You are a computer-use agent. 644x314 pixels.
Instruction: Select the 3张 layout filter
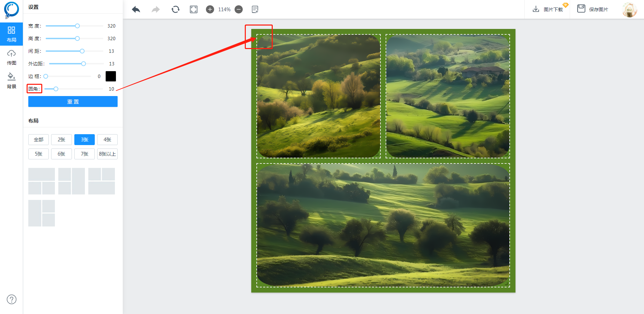click(x=85, y=140)
